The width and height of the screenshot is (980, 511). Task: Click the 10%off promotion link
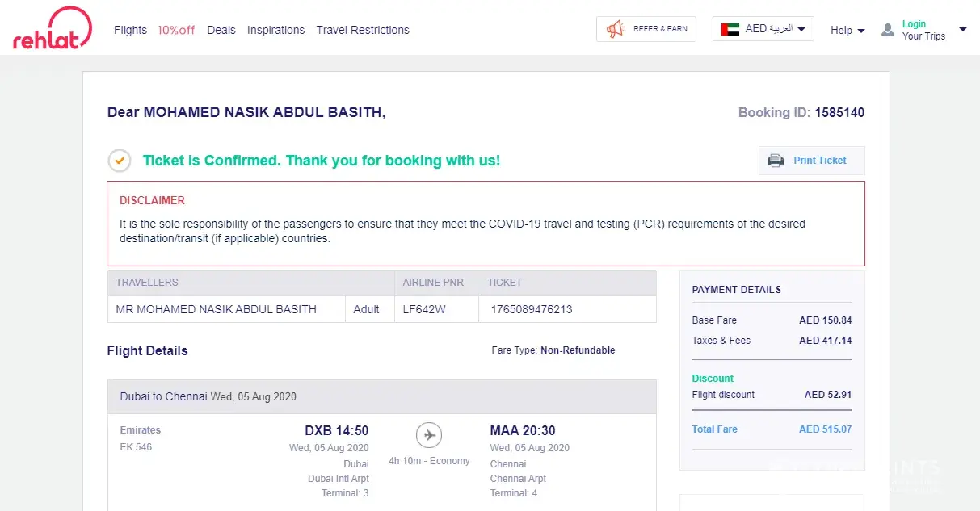click(176, 30)
